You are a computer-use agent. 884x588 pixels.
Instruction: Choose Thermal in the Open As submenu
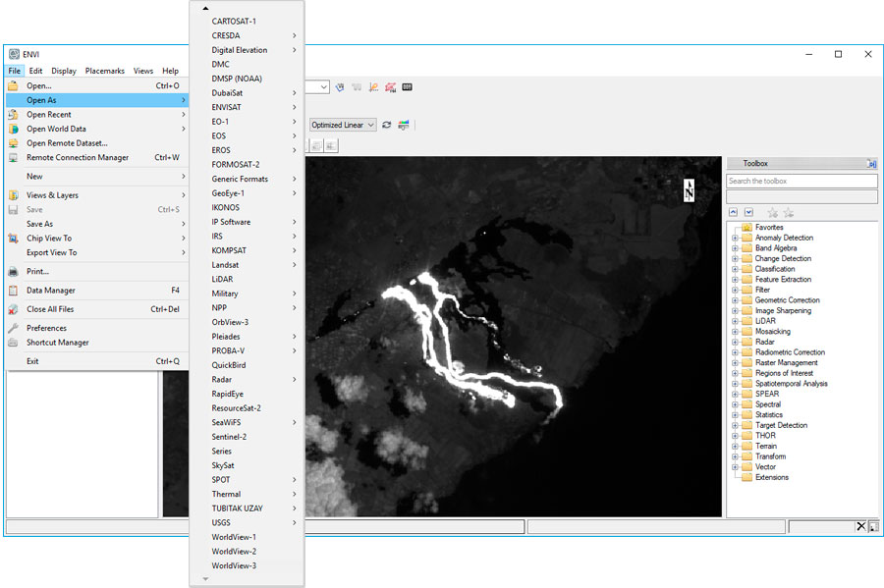coord(247,495)
